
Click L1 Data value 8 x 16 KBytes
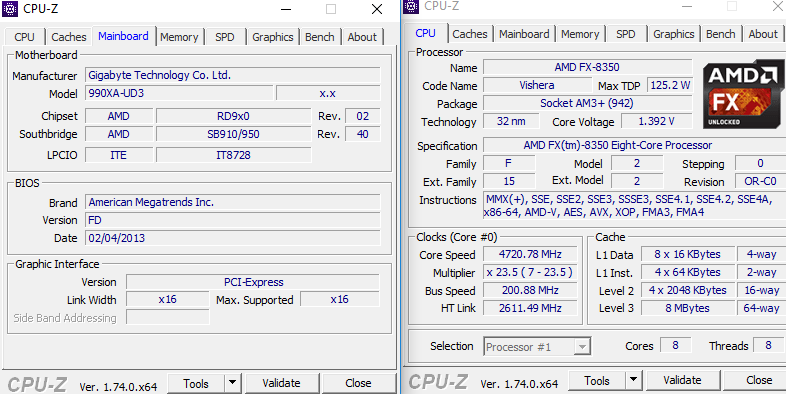[x=687, y=254]
